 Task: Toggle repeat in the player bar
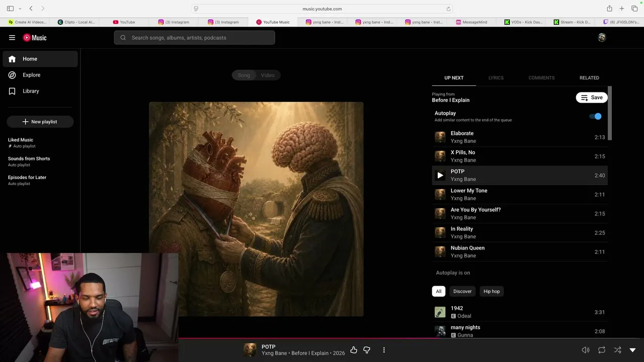pyautogui.click(x=602, y=350)
